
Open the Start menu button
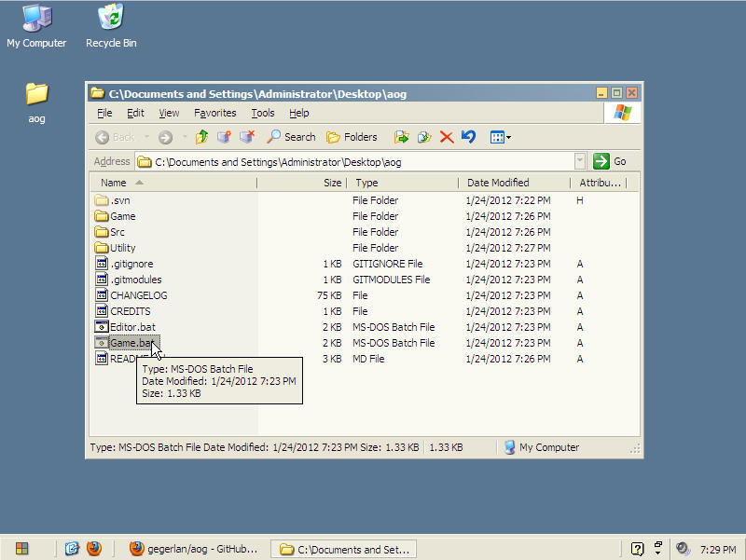click(21, 549)
